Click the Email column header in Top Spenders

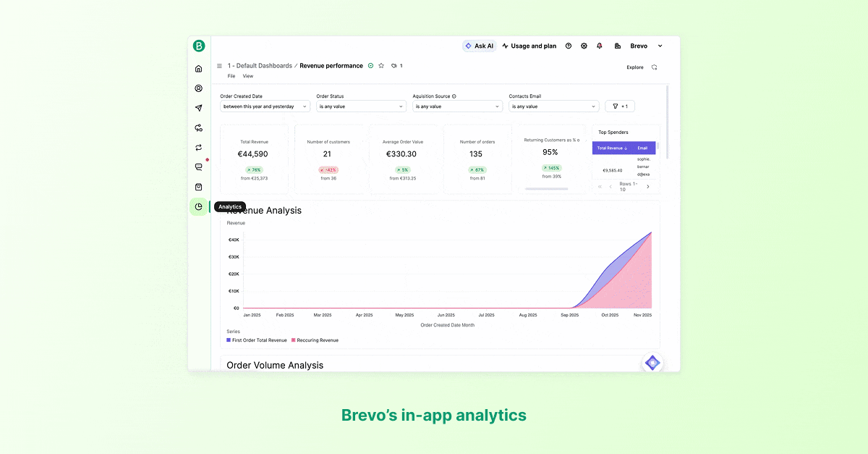pyautogui.click(x=643, y=148)
